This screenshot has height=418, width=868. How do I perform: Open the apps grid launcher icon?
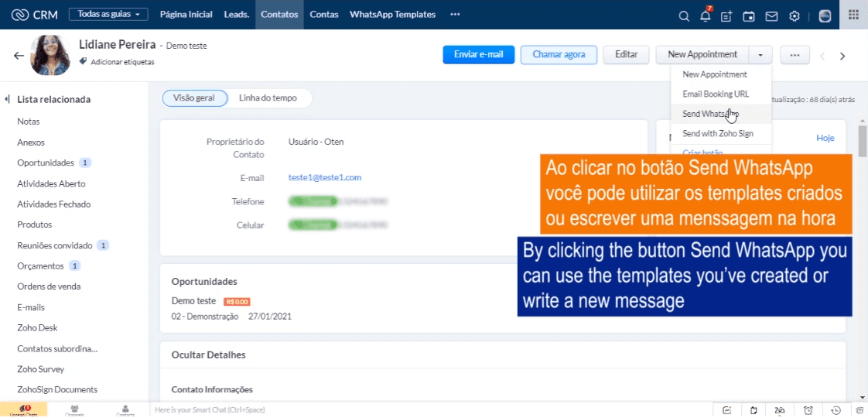[x=853, y=15]
